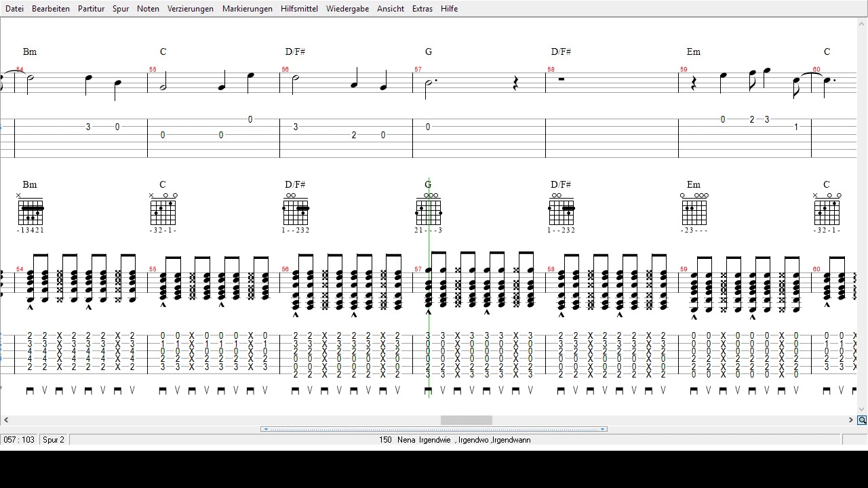
Task: Click the Em chord name above the melody staff
Action: 694,52
